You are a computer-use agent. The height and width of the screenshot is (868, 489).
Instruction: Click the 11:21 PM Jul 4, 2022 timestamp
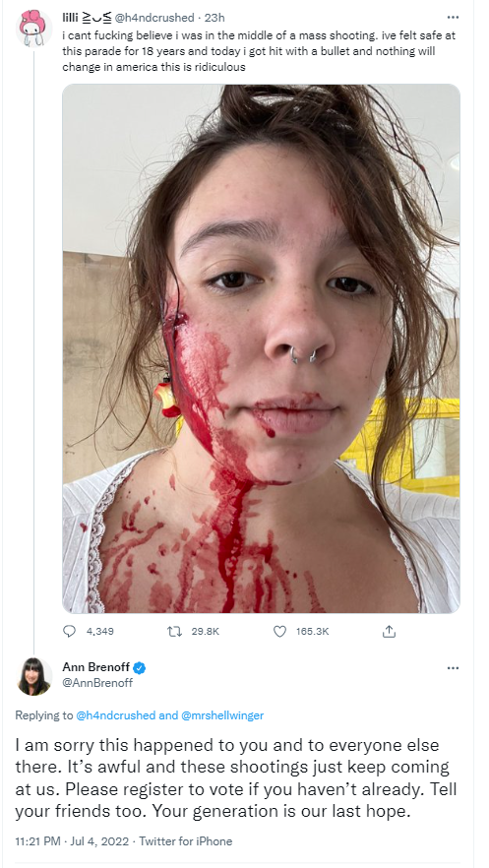coord(72,841)
